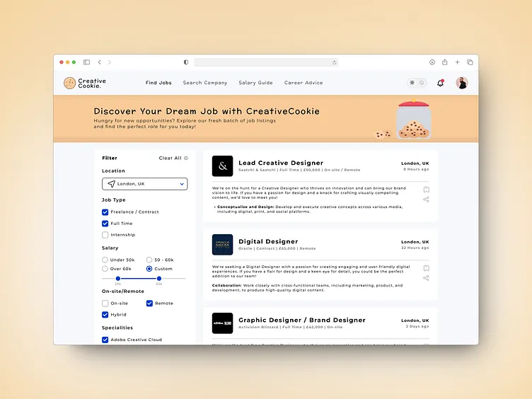Open the browser share icon

[445, 62]
